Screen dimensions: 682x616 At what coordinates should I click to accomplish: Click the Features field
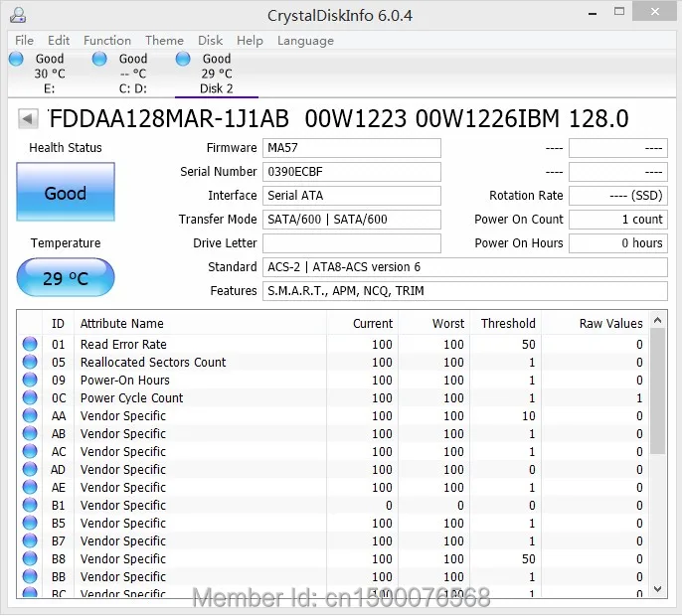pyautogui.click(x=465, y=291)
